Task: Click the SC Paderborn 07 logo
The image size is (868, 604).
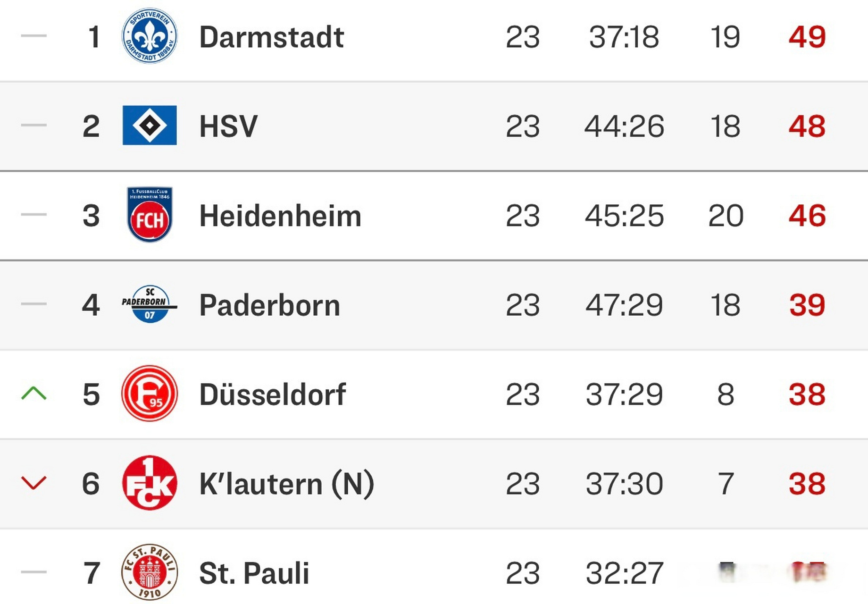Action: [150, 304]
